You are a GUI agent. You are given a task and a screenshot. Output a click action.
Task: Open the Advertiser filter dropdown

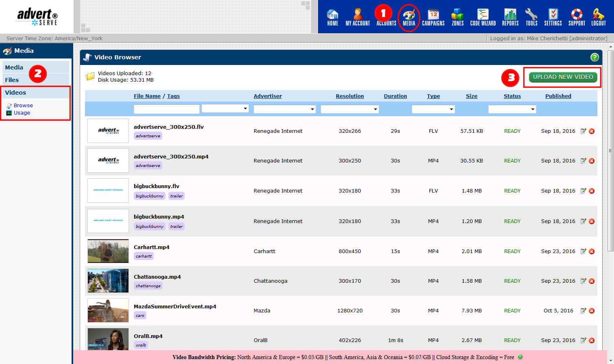pos(285,109)
